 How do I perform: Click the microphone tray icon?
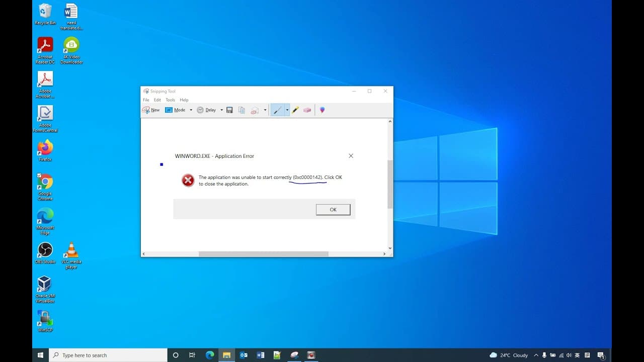(x=544, y=355)
